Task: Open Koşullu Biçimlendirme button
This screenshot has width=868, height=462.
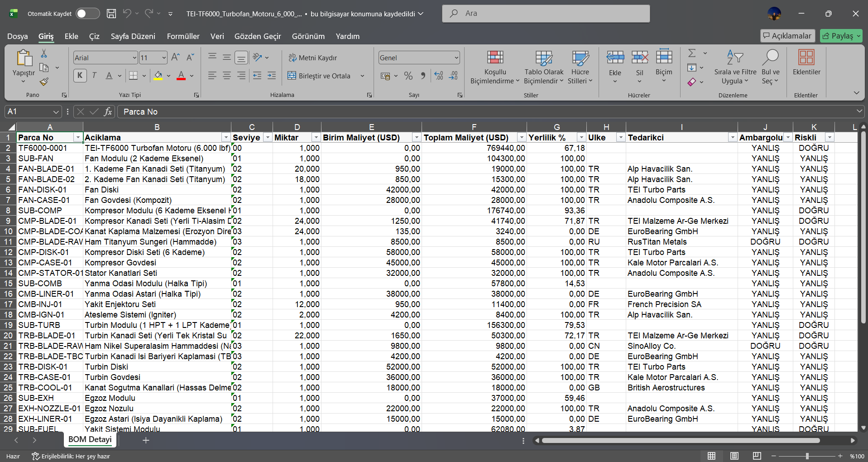Action: pyautogui.click(x=495, y=67)
